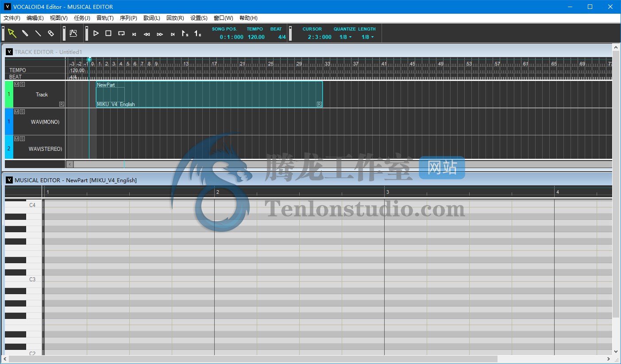Open the QUANTIZE 1/8 dropdown
This screenshot has width=621, height=364.
point(346,37)
